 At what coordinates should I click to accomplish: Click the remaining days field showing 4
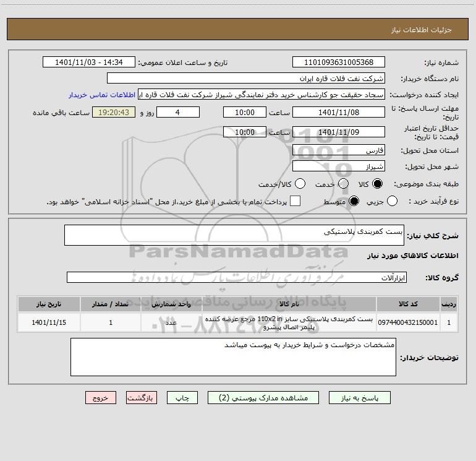(178, 113)
